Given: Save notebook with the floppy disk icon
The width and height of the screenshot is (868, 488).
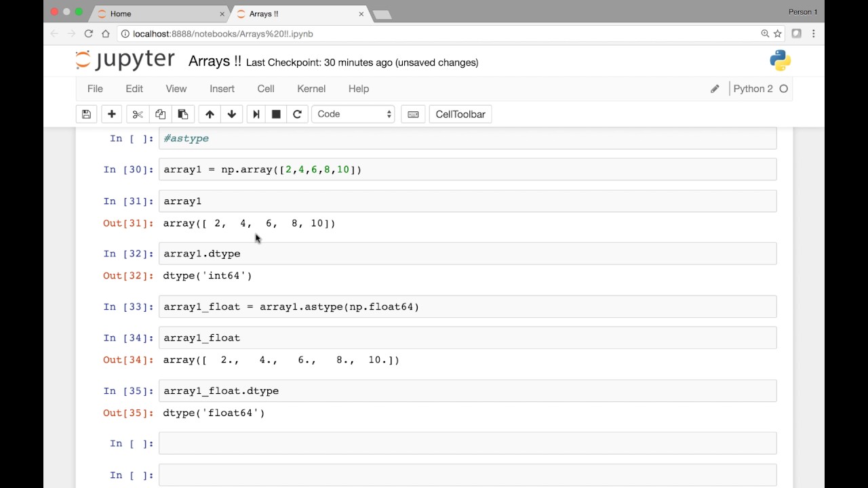Looking at the screenshot, I should [86, 114].
